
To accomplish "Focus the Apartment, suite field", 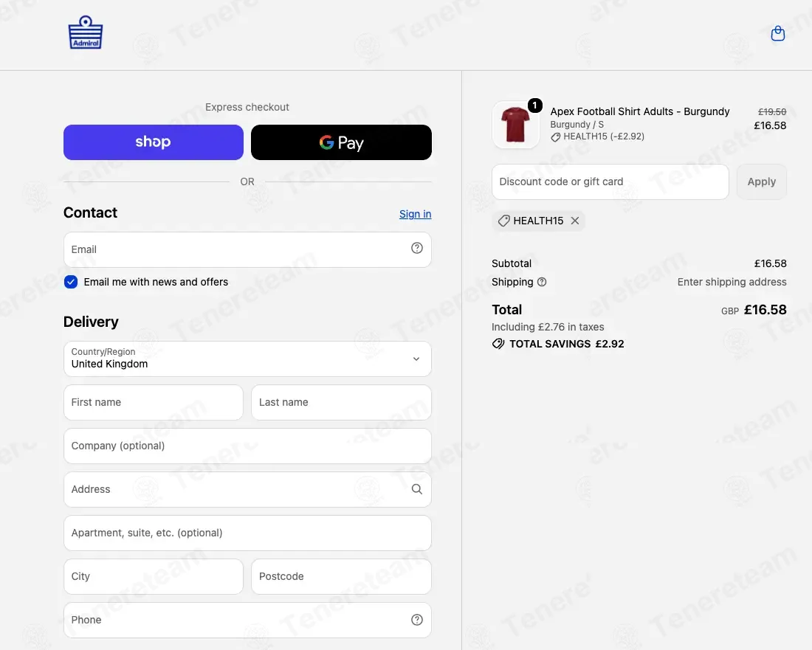I will 247,533.
